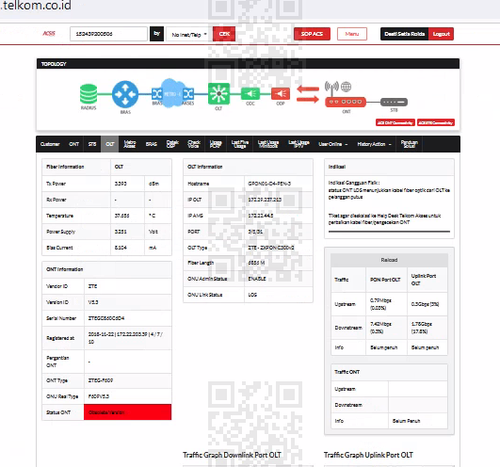Open the Check Voice tab
Image resolution: width=500 pixels, height=467 pixels.
[x=194, y=144]
